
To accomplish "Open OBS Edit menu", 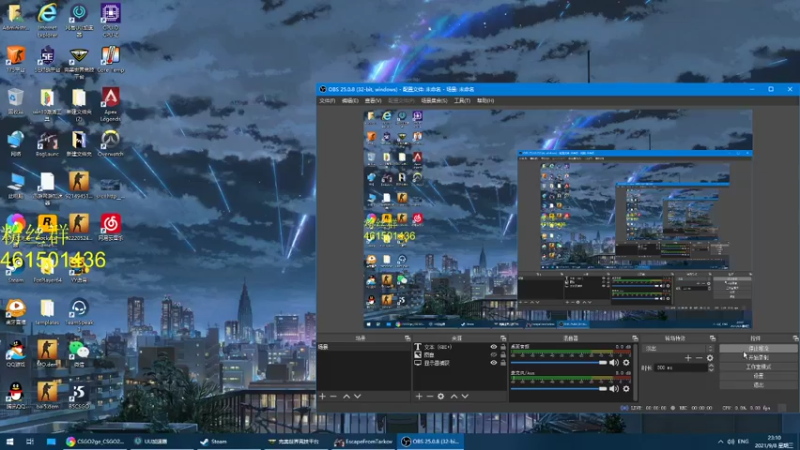I will [x=350, y=101].
